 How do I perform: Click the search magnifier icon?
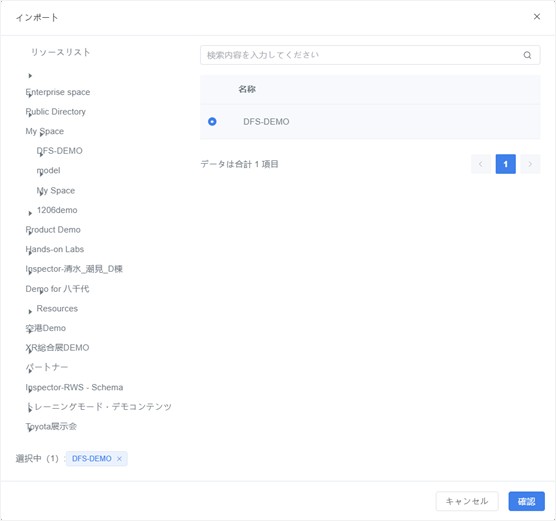[x=527, y=55]
